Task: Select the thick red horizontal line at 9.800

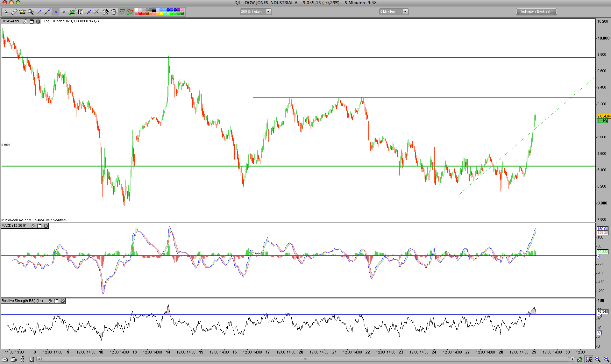Action: click(298, 58)
